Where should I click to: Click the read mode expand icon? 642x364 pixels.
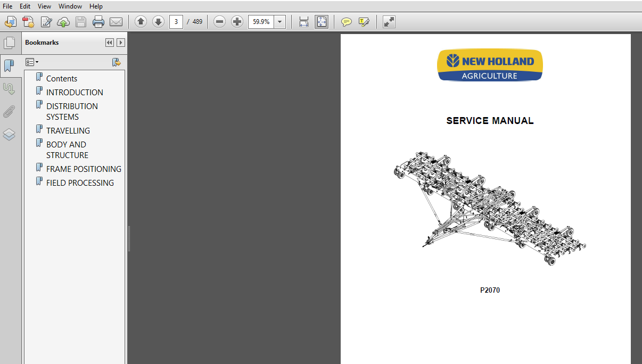tap(389, 22)
